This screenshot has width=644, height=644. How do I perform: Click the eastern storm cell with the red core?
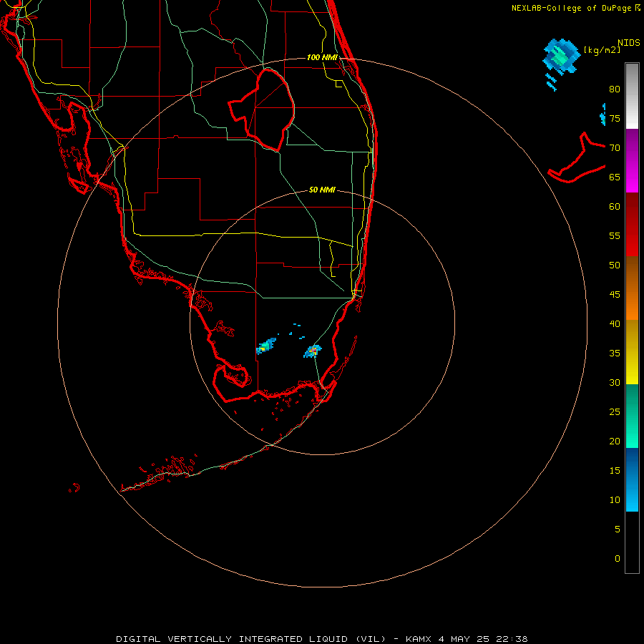click(313, 351)
